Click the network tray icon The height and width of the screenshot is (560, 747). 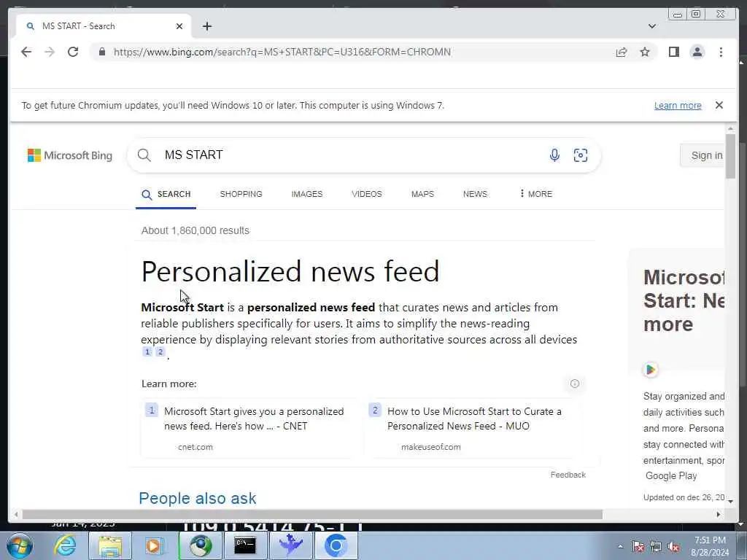656,547
